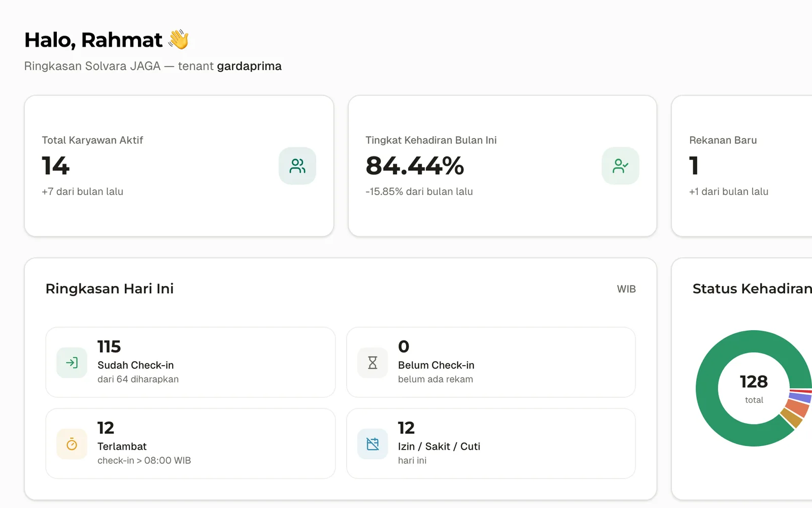The image size is (812, 508).
Task: Open the Belum Check-in summary card
Action: 491,362
